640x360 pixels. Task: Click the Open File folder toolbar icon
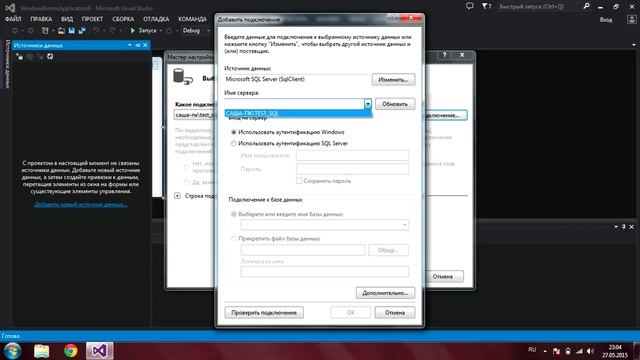pyautogui.click(x=61, y=31)
